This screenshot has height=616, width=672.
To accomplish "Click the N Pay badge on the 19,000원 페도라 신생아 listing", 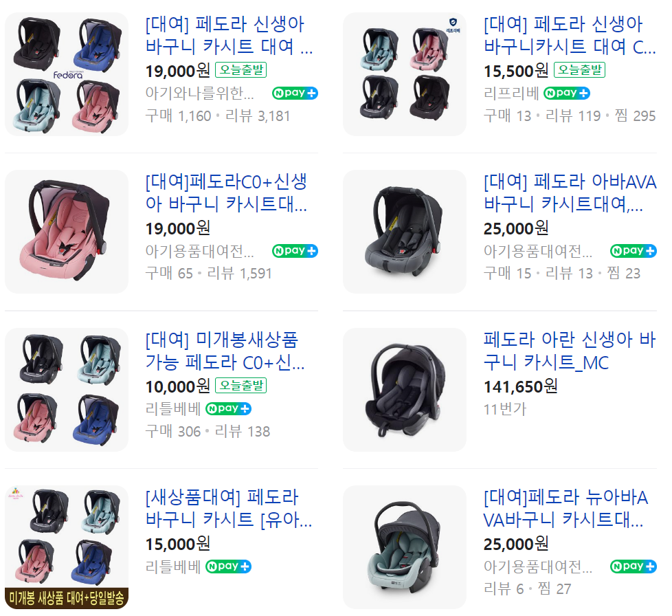I will [x=294, y=93].
